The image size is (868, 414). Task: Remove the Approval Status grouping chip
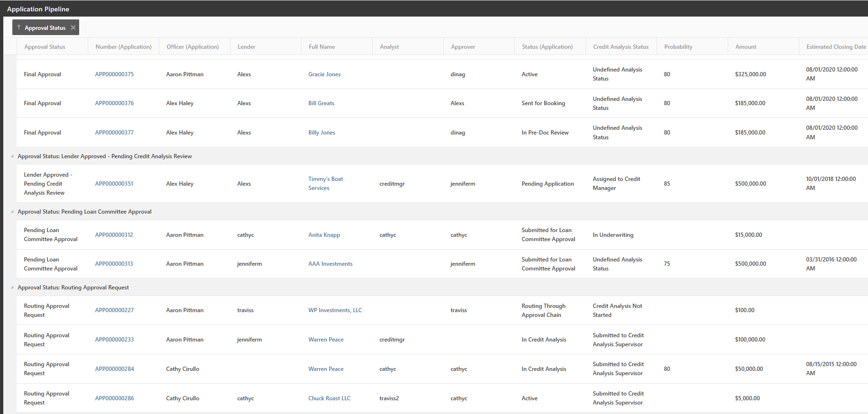point(73,27)
